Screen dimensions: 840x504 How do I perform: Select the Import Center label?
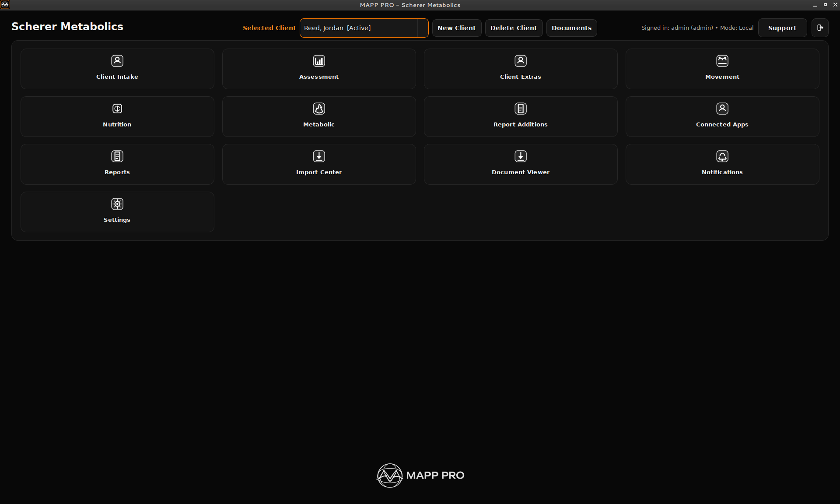(x=319, y=172)
